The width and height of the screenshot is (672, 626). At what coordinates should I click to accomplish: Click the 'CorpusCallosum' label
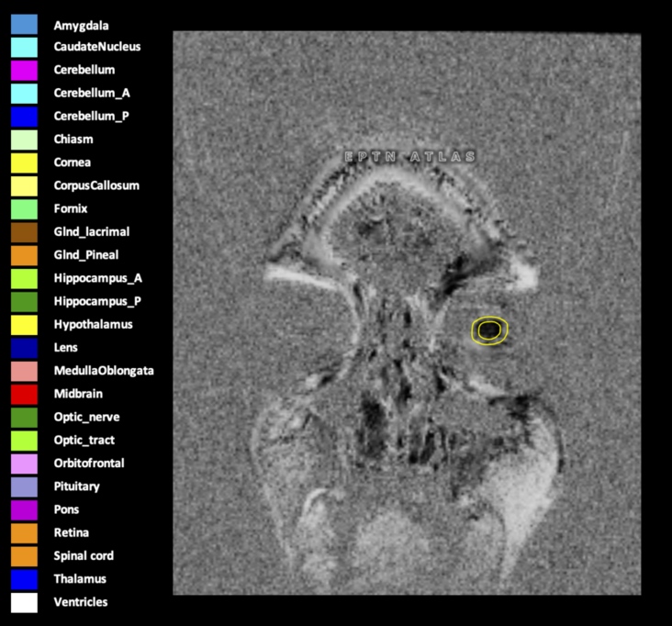click(96, 185)
